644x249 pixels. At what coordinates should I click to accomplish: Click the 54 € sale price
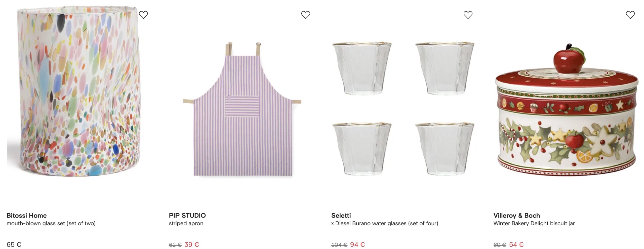click(x=516, y=244)
